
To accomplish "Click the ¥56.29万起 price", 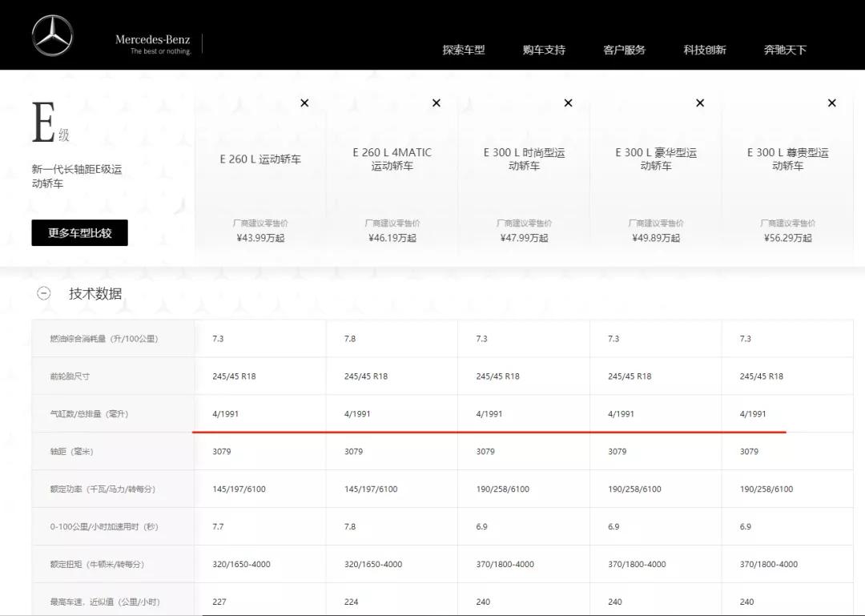I will pos(788,238).
